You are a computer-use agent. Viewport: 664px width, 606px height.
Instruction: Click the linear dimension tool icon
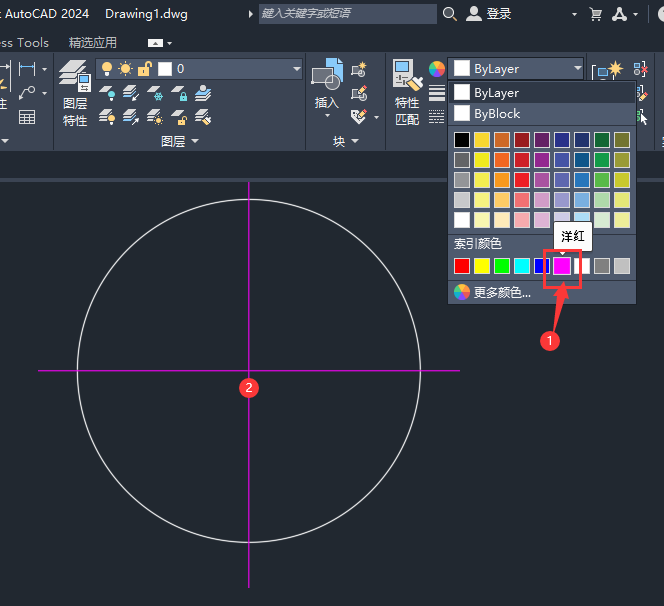point(26,68)
